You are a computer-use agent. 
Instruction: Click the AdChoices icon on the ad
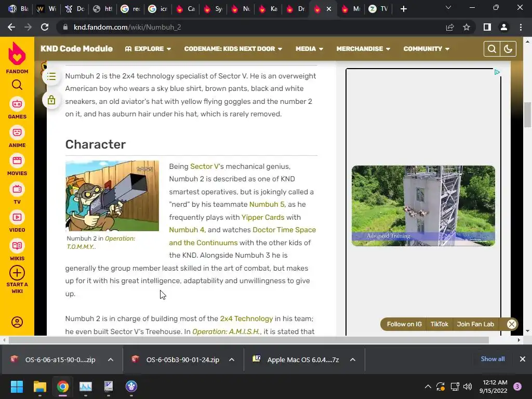click(497, 72)
